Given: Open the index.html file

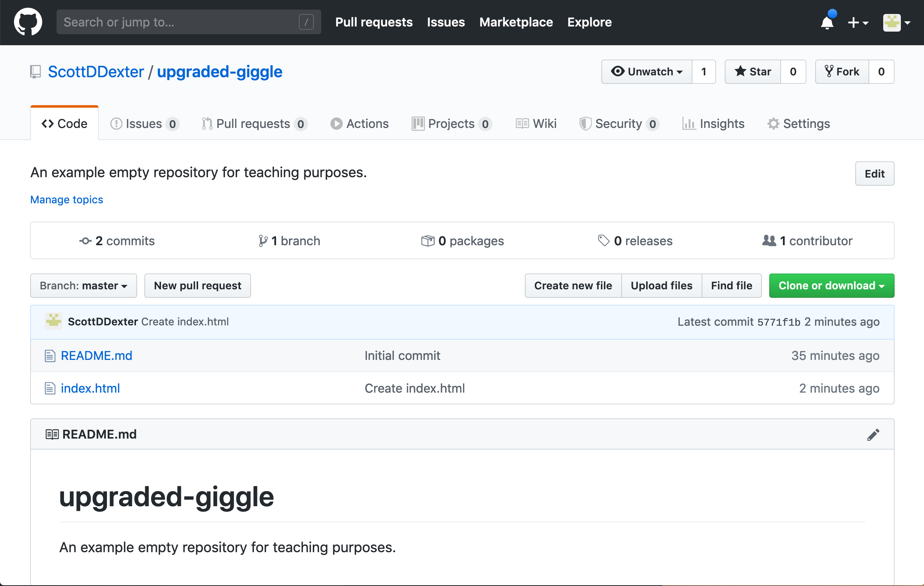Looking at the screenshot, I should pos(90,388).
